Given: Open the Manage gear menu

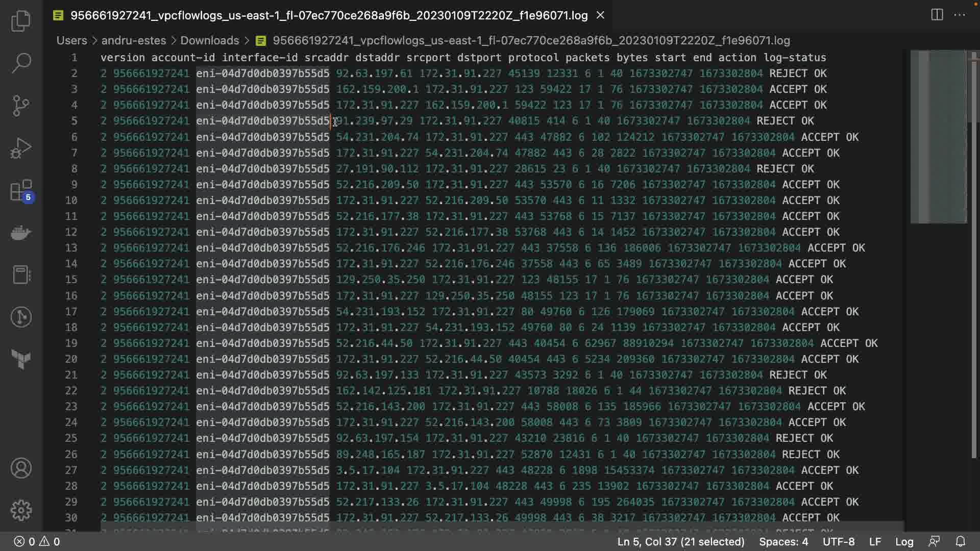Looking at the screenshot, I should pos(21,510).
